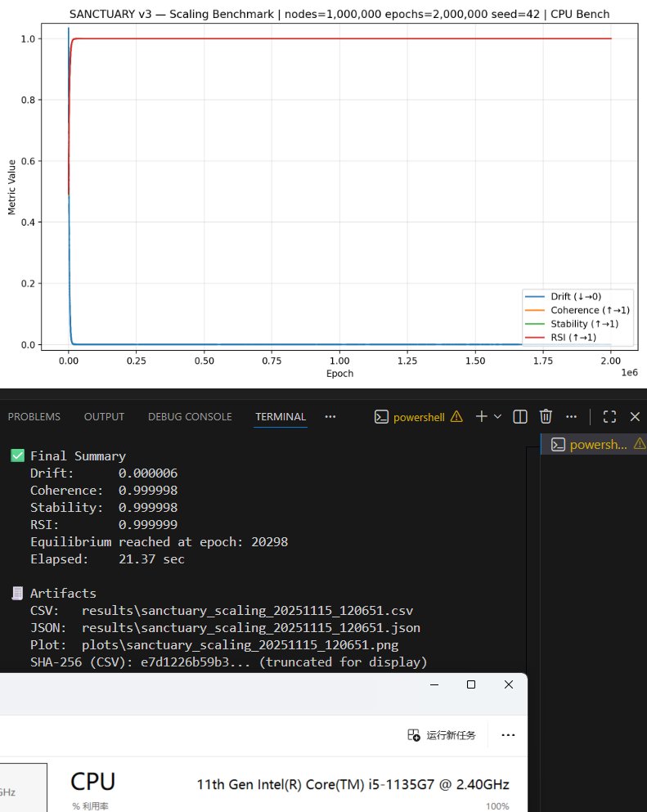Show additional panel views ellipsis
The image size is (647, 812).
[330, 417]
